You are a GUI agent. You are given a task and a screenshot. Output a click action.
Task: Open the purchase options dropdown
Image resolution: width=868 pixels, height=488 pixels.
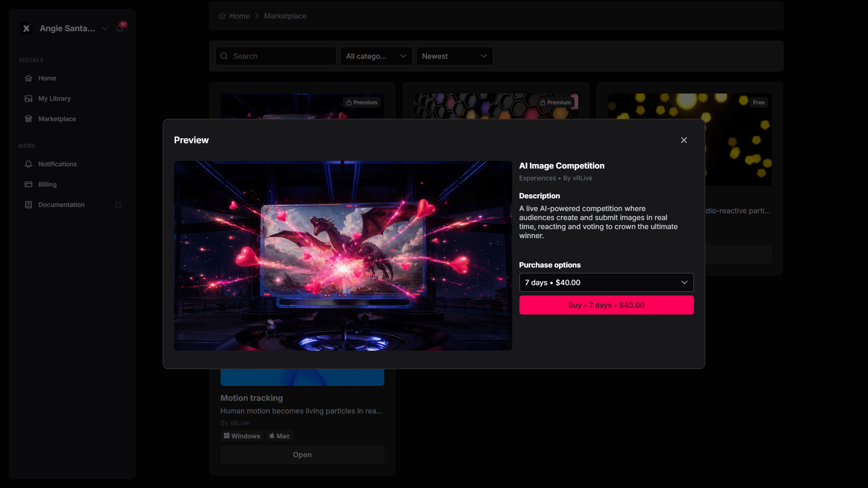coord(606,282)
